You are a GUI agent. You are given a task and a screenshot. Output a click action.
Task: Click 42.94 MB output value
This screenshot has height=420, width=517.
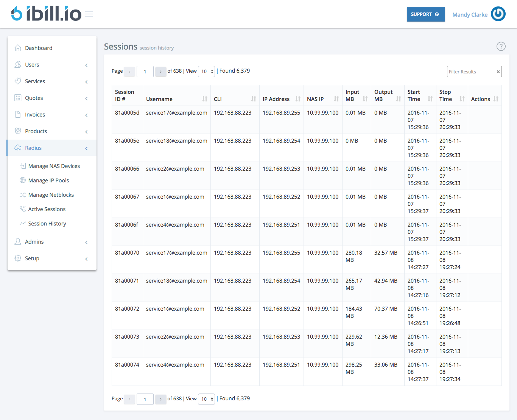(x=386, y=281)
